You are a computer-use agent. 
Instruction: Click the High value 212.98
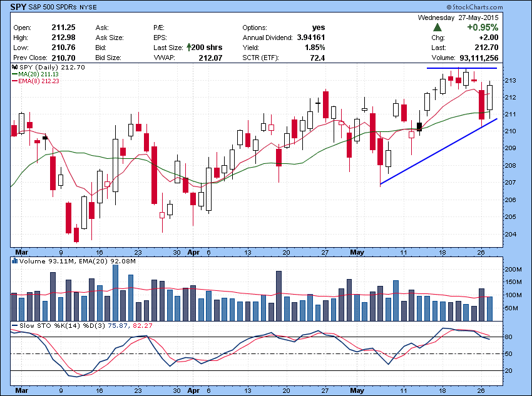tap(63, 38)
